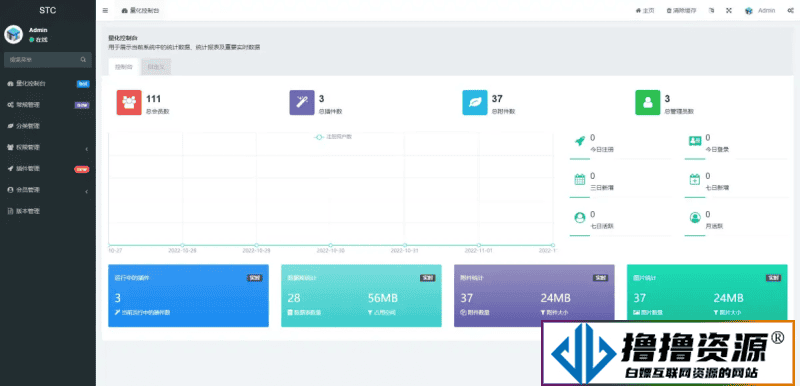Viewport: 800px width, 386px height.
Task: Click the search magnifier in sidebar
Action: point(83,60)
